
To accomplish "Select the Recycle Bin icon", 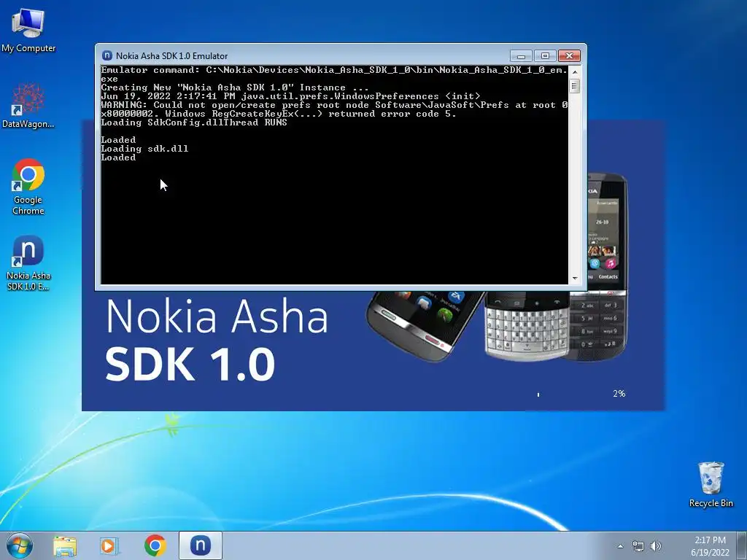I will [x=711, y=484].
